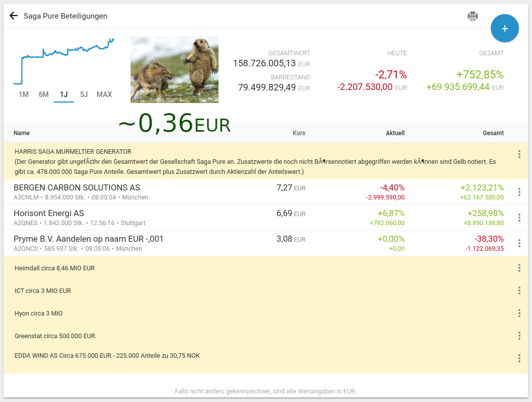Switch chart to 1M range
This screenshot has width=532, height=402.
24,94
